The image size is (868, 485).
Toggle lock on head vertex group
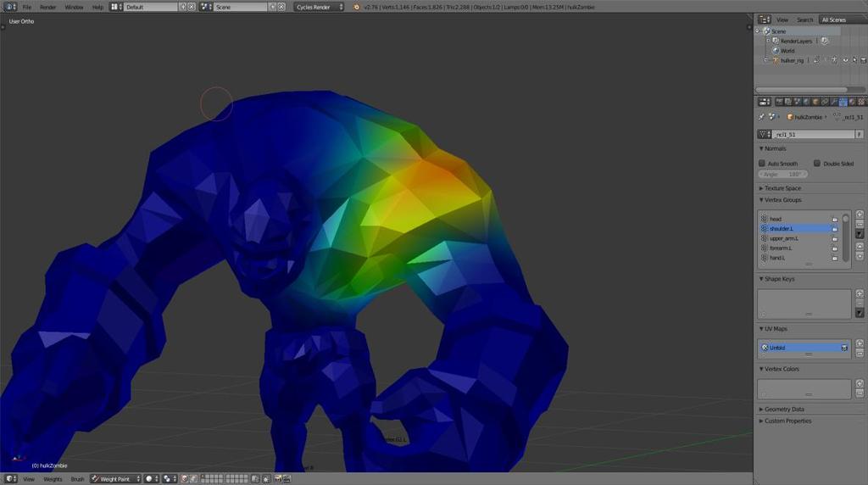click(x=835, y=220)
